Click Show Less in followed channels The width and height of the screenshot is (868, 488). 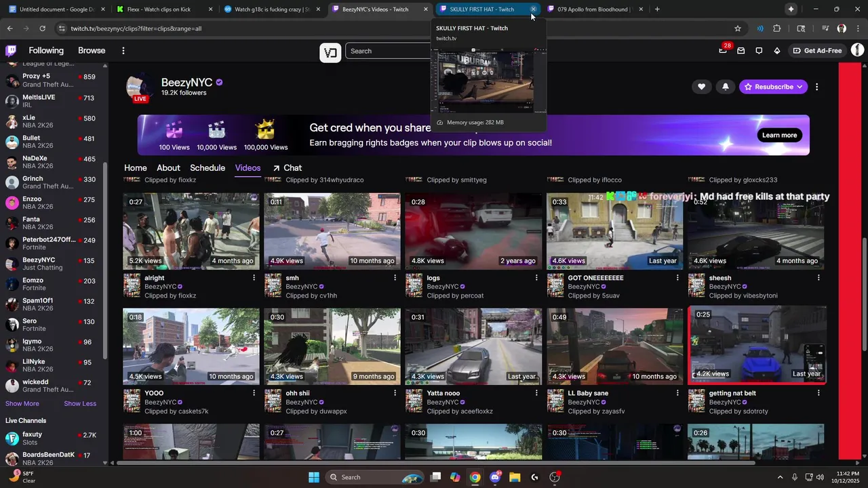point(80,404)
